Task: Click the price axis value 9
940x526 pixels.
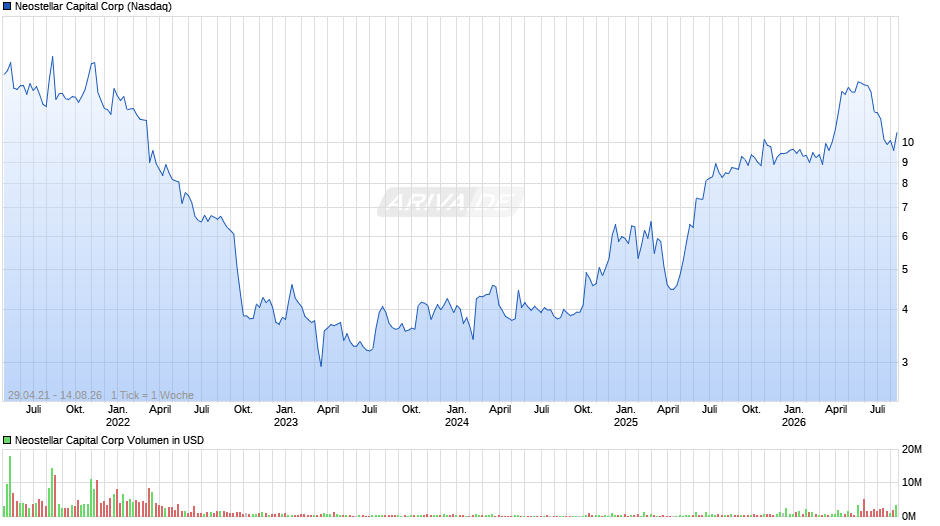Action: (x=905, y=162)
